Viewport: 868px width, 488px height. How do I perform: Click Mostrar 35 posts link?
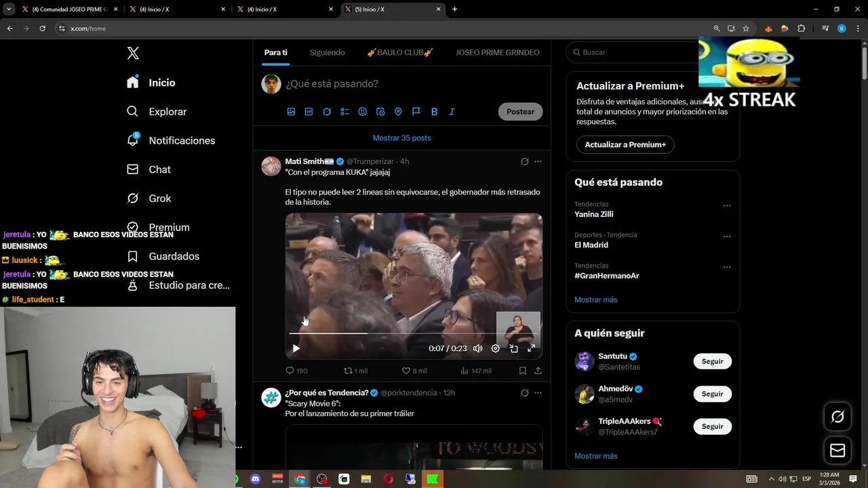[x=401, y=138]
